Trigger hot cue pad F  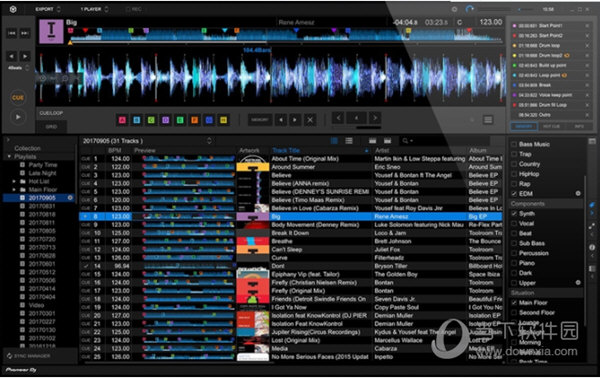click(194, 120)
